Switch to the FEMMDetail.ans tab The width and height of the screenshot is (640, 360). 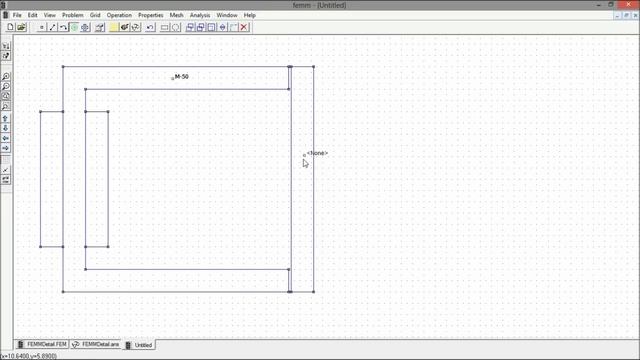[96, 344]
